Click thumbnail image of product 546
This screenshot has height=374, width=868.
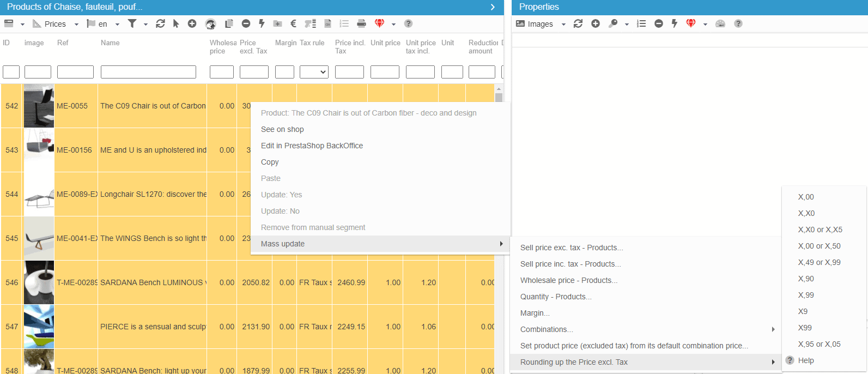(39, 282)
